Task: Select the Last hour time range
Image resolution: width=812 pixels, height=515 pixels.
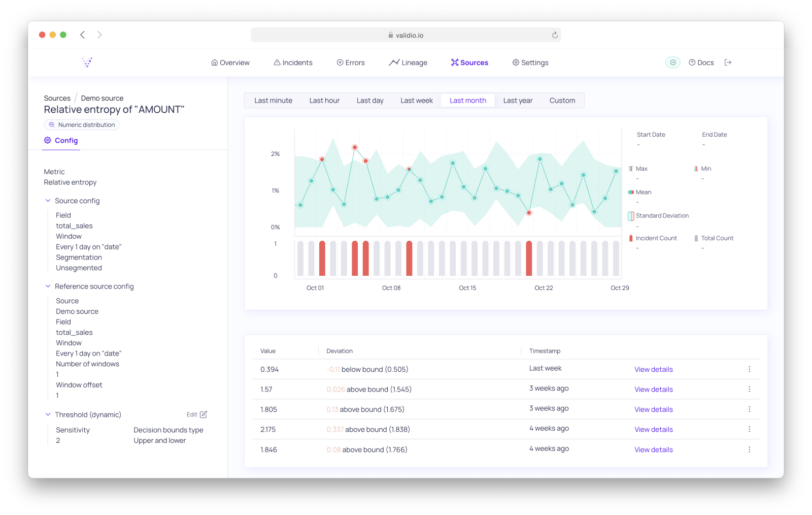Action: 324,101
